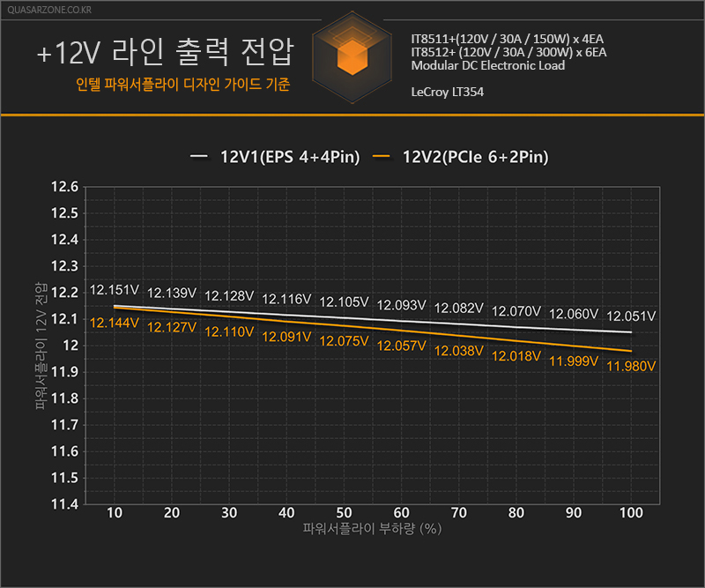Click the 11.9 y-axis tick label
The width and height of the screenshot is (705, 588).
point(64,372)
